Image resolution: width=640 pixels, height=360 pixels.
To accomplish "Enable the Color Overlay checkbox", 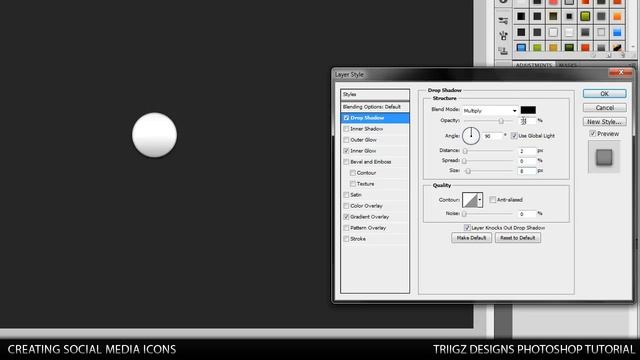I will 346,206.
